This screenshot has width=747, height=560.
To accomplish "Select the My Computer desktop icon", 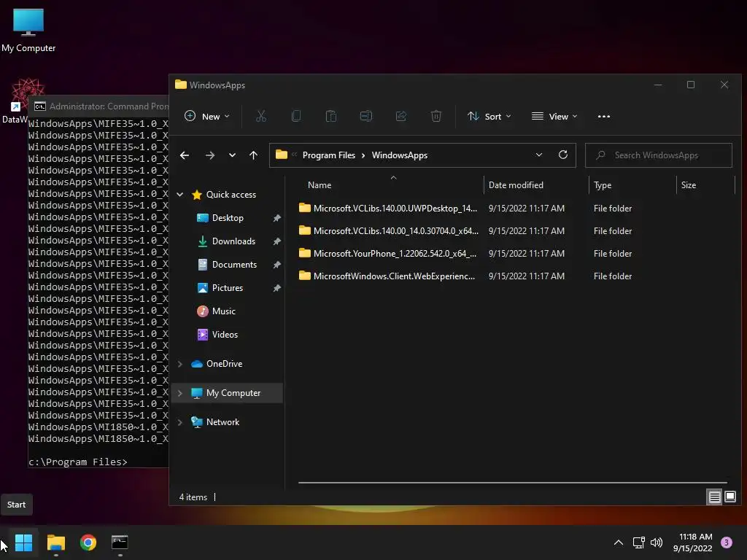I will [x=28, y=31].
